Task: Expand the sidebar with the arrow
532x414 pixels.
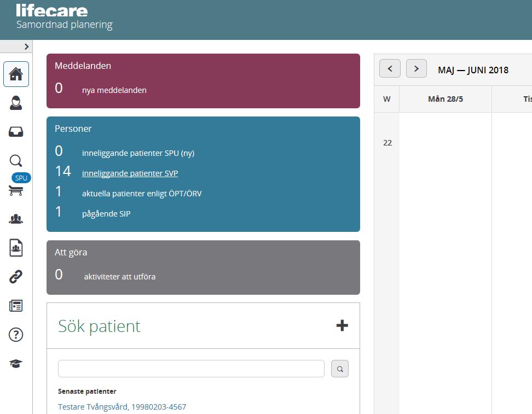Action: (26, 46)
